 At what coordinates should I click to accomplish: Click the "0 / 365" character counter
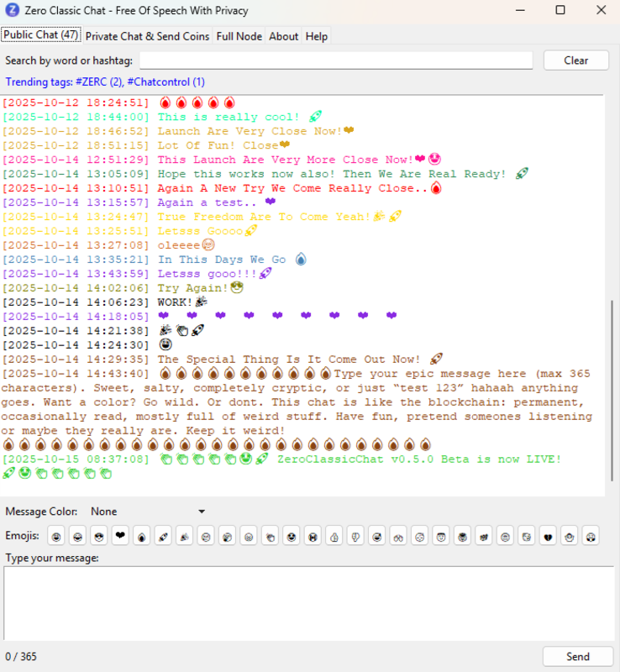click(21, 657)
